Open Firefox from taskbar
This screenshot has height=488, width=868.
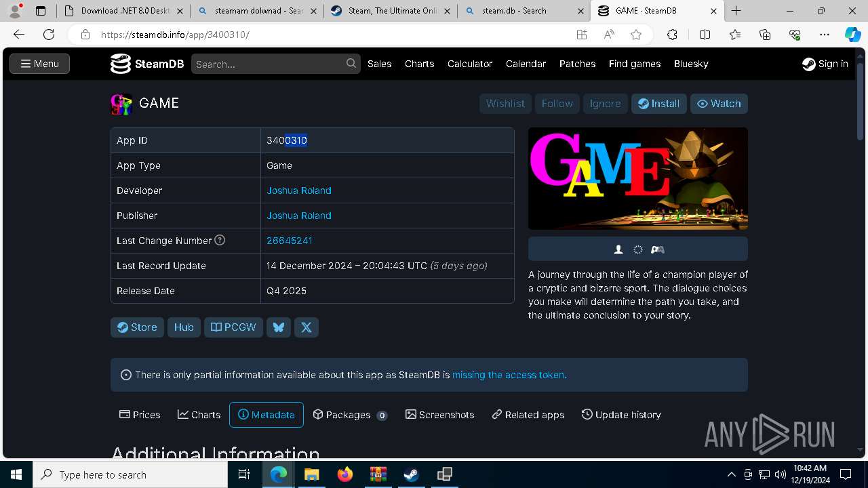click(345, 474)
